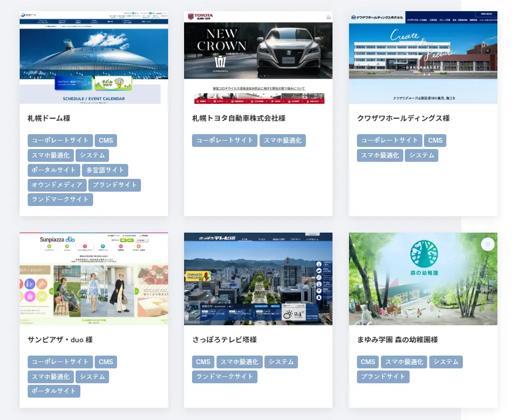Screen dimensions: 524x420
Task: Click the 札幌トヨタ自動車株式会社様 title
Action: [239, 118]
